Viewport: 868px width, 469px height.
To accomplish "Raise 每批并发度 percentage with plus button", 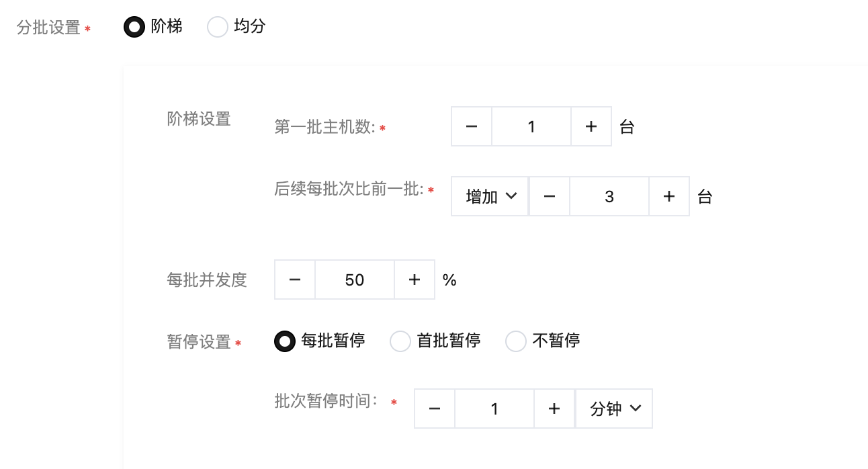I will click(x=415, y=280).
